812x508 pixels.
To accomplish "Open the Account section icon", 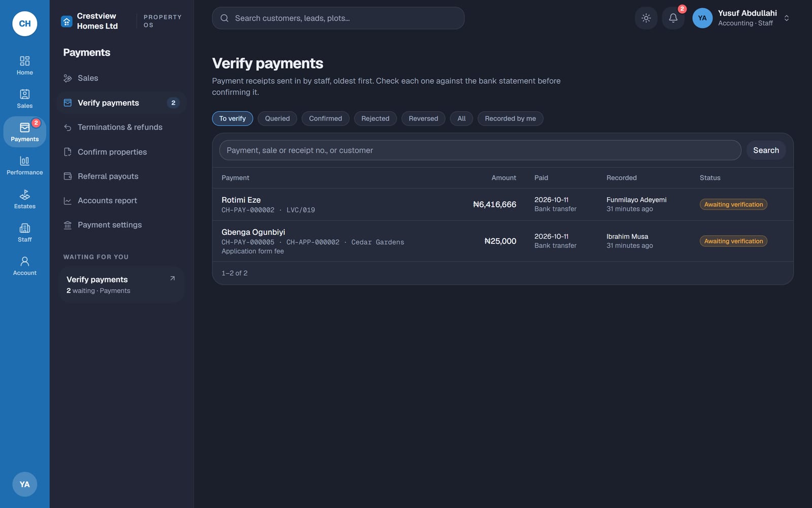I will [24, 266].
